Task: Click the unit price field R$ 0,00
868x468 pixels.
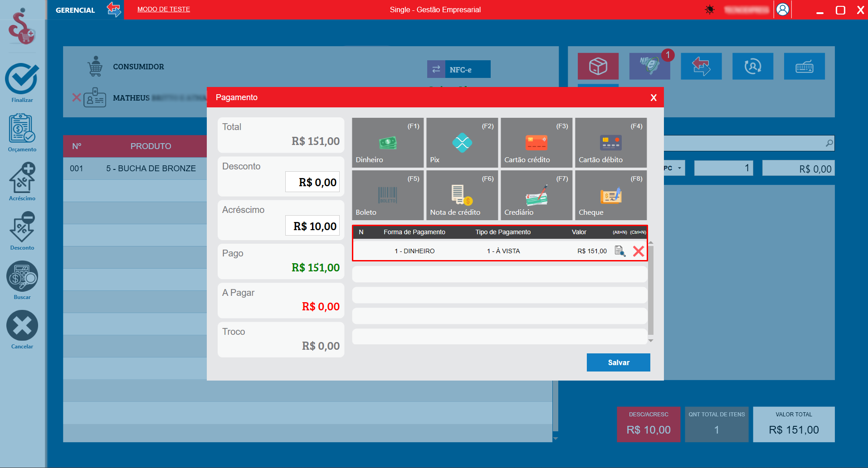Action: point(799,169)
